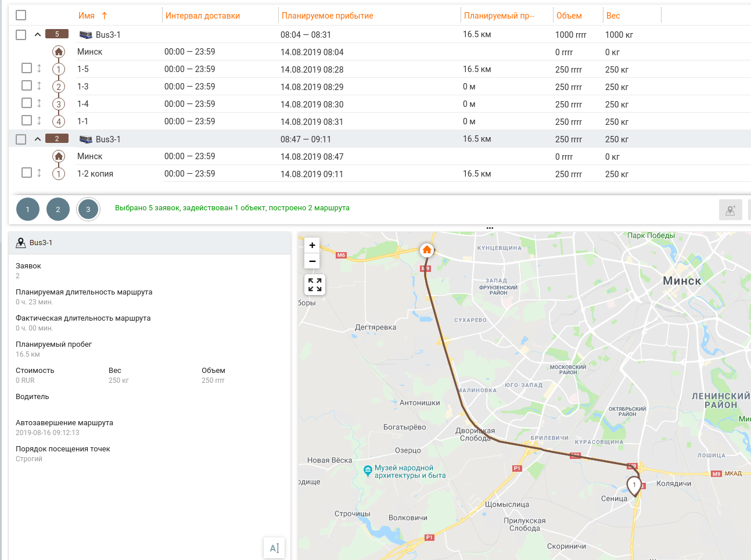Click the home depot marker on map
The image size is (751, 560).
(x=427, y=250)
